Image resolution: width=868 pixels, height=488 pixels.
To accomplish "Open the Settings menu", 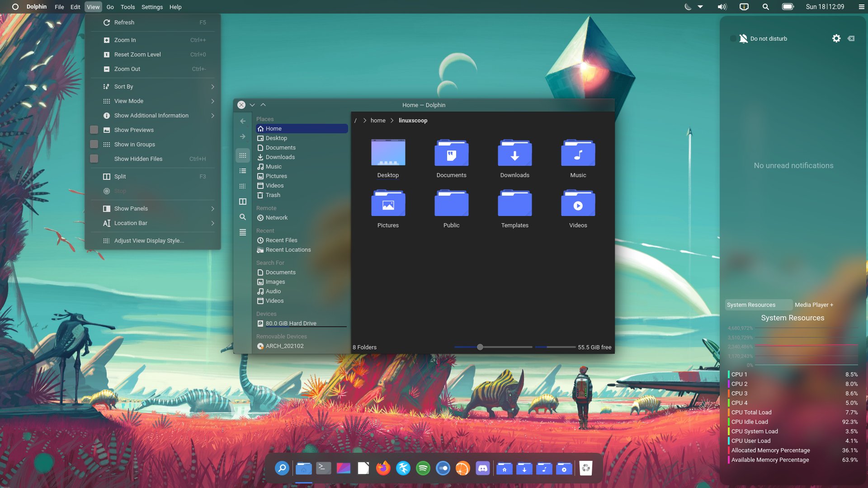I will (152, 7).
